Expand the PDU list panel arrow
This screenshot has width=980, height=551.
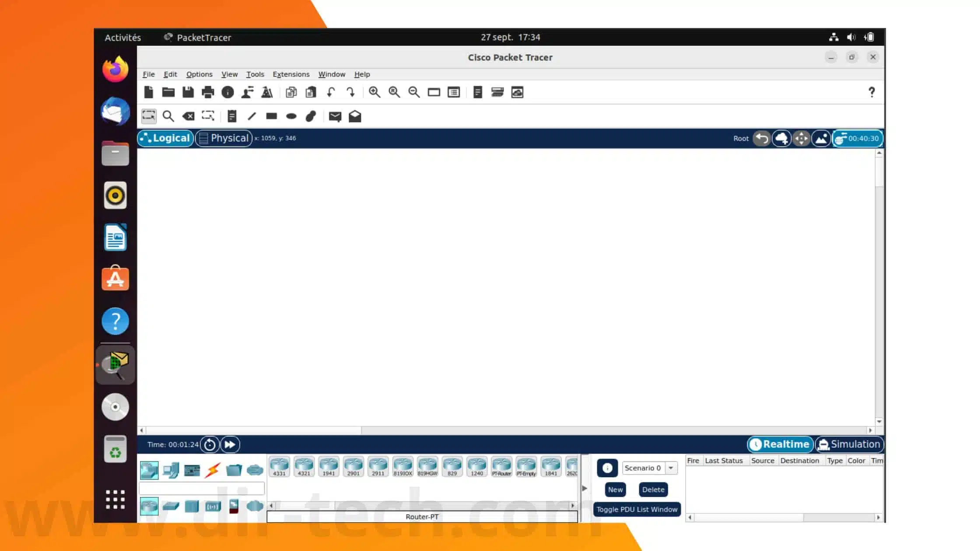584,488
